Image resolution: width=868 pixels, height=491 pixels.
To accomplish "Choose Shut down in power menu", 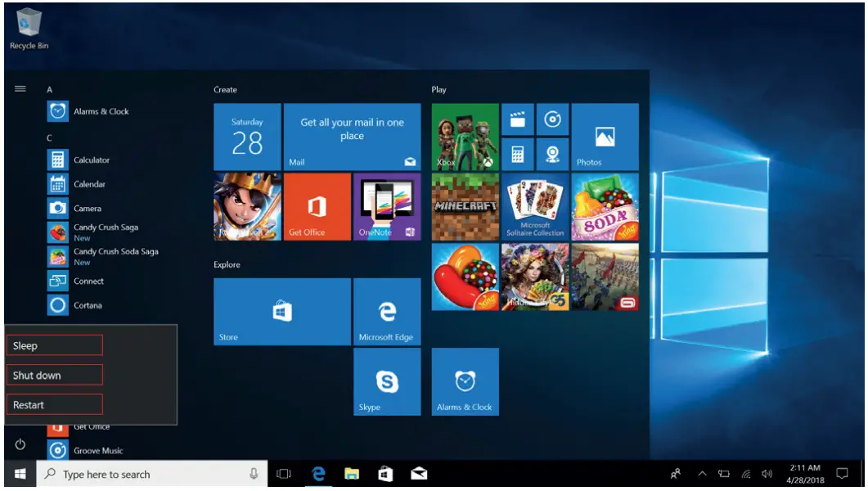I will coord(55,376).
